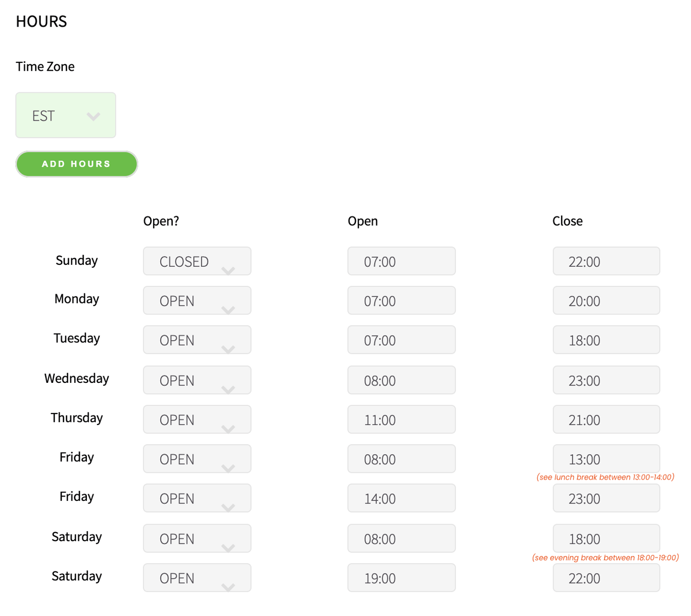Edit Monday's 20:00 close time field
The width and height of the screenshot is (691, 616).
606,300
